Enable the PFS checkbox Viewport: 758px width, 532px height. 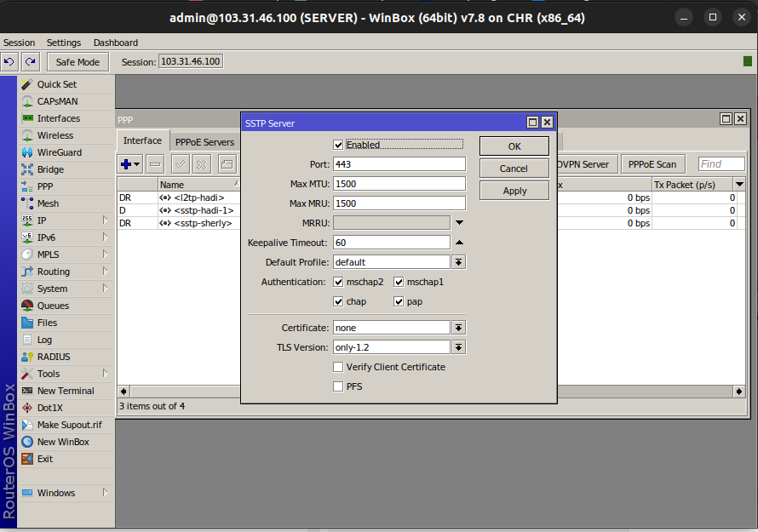tap(338, 386)
